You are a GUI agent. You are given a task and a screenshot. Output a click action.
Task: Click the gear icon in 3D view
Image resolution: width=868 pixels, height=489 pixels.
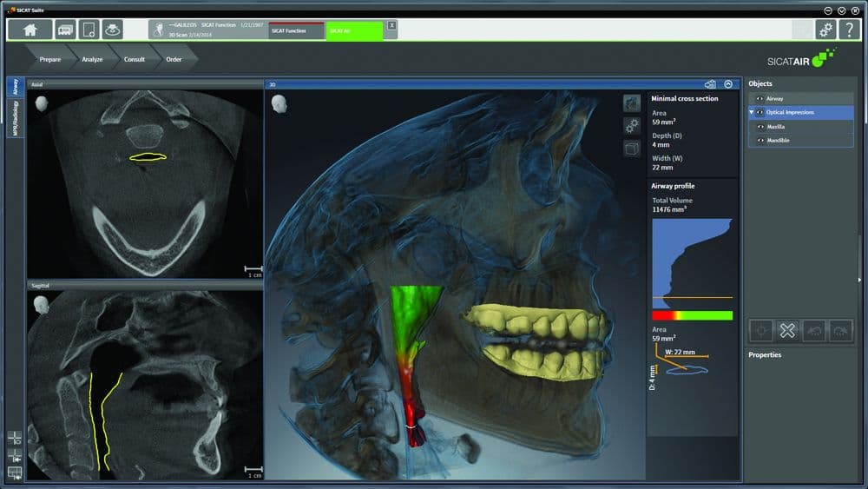[x=632, y=125]
